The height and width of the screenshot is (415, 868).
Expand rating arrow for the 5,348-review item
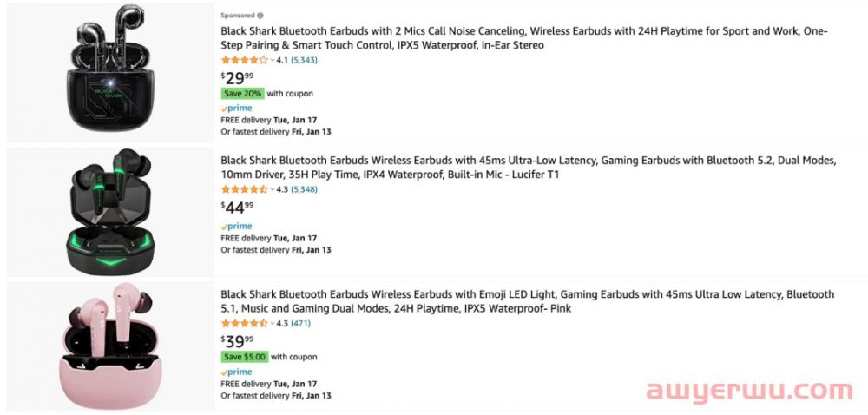[272, 188]
